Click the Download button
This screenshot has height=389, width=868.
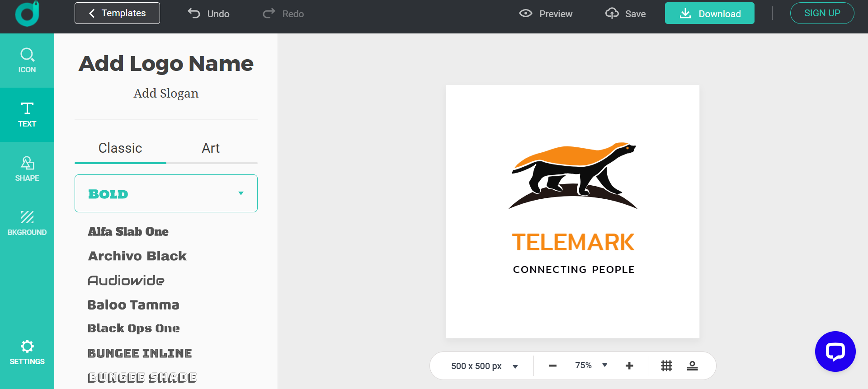point(709,14)
